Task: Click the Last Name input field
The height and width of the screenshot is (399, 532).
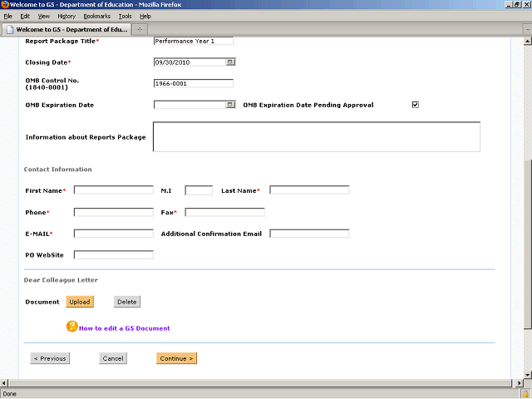Action: tap(309, 190)
